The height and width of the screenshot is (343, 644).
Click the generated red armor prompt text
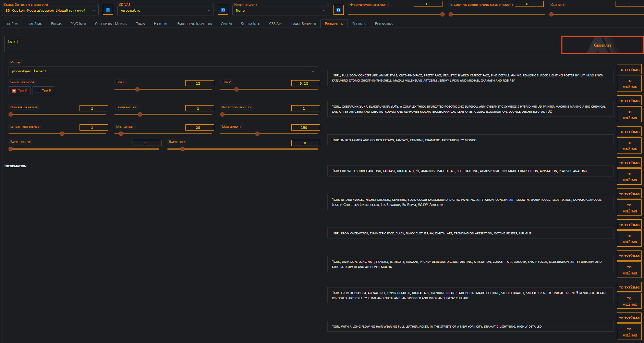point(404,140)
